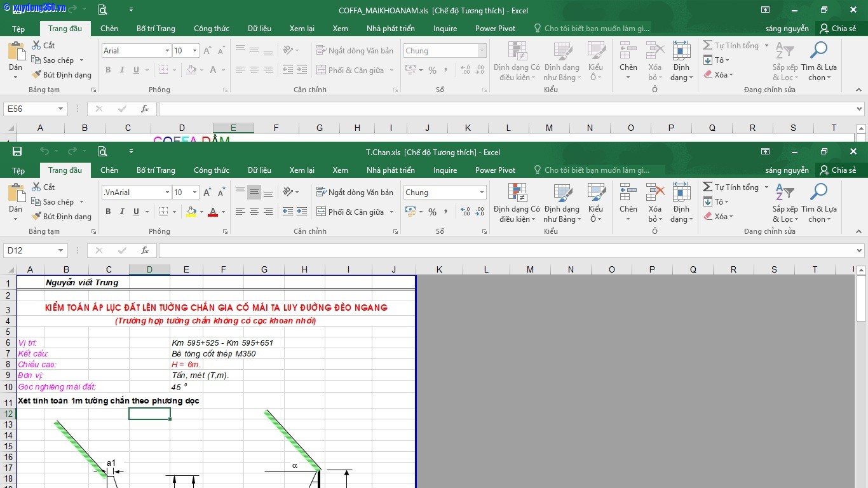
Task: Toggle Italic in the T.Chan.xls ribbon
Action: [121, 212]
